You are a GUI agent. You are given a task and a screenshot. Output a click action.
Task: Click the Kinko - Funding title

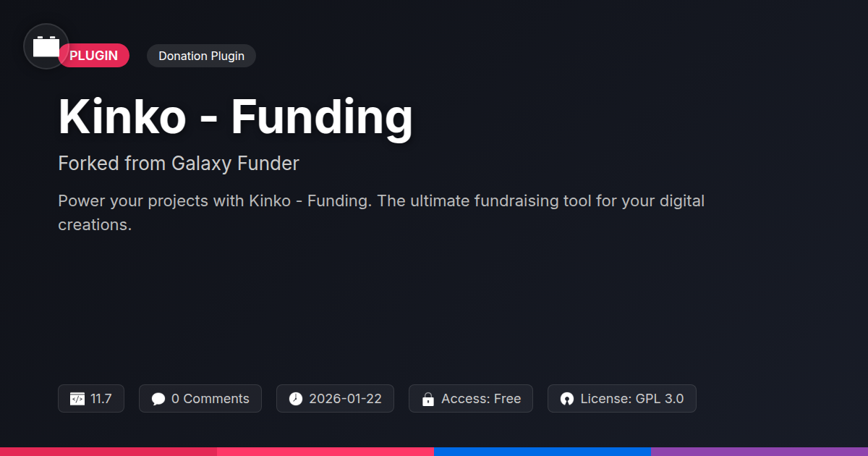(x=235, y=116)
